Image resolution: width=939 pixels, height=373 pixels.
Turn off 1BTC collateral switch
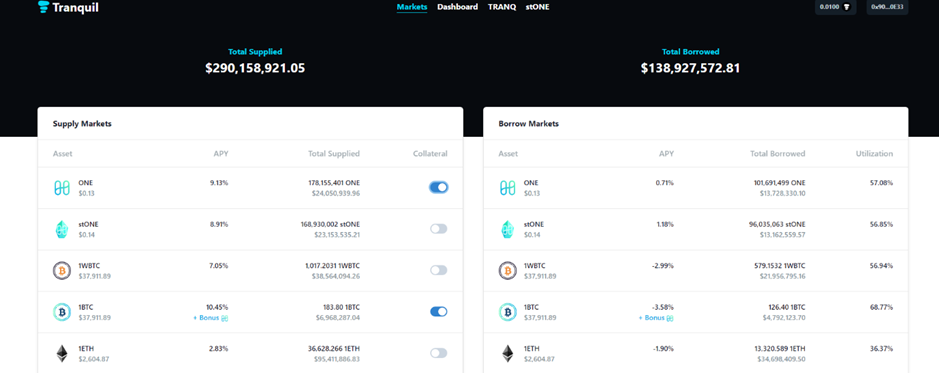click(438, 311)
